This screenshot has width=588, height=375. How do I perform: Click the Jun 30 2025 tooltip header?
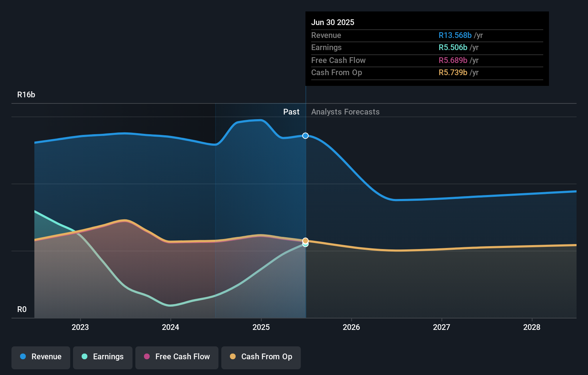[333, 22]
